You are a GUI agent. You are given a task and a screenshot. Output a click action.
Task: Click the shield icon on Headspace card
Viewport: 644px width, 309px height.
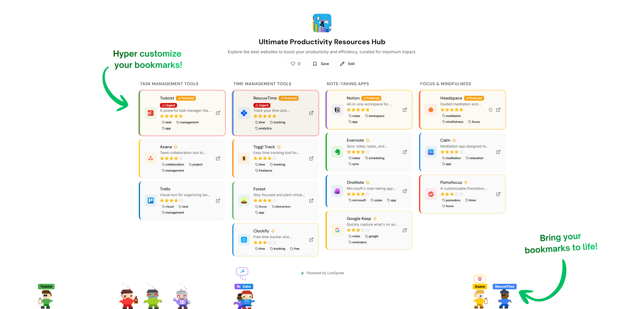(490, 110)
